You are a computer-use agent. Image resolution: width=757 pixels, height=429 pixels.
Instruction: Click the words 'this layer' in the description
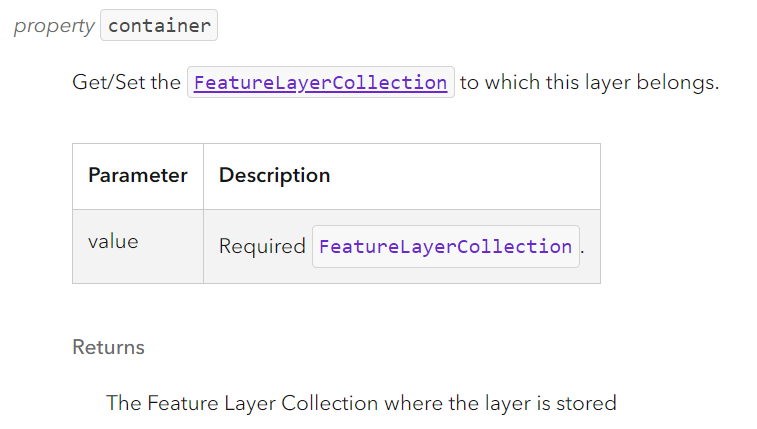[588, 82]
